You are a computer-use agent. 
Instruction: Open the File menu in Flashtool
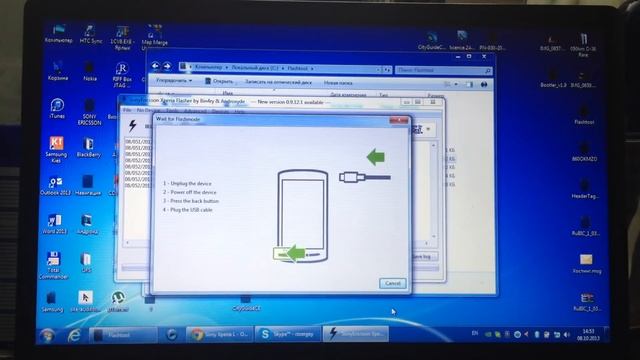pyautogui.click(x=127, y=110)
